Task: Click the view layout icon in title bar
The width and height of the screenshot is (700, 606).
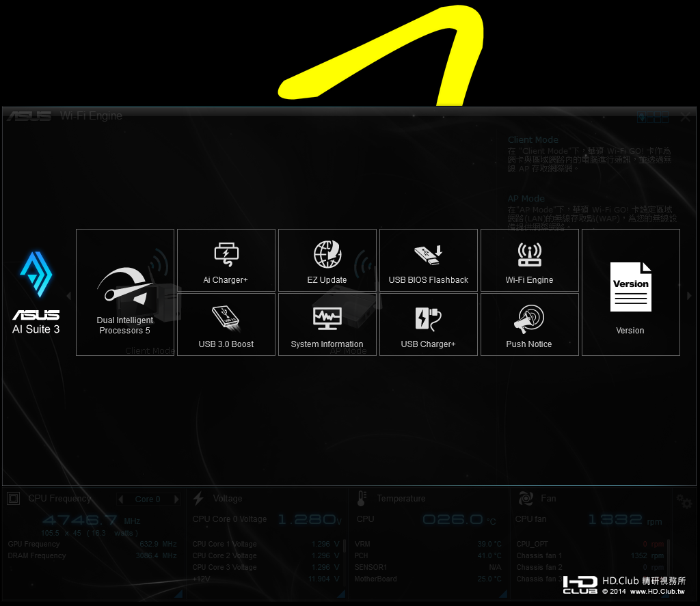Action: [653, 117]
